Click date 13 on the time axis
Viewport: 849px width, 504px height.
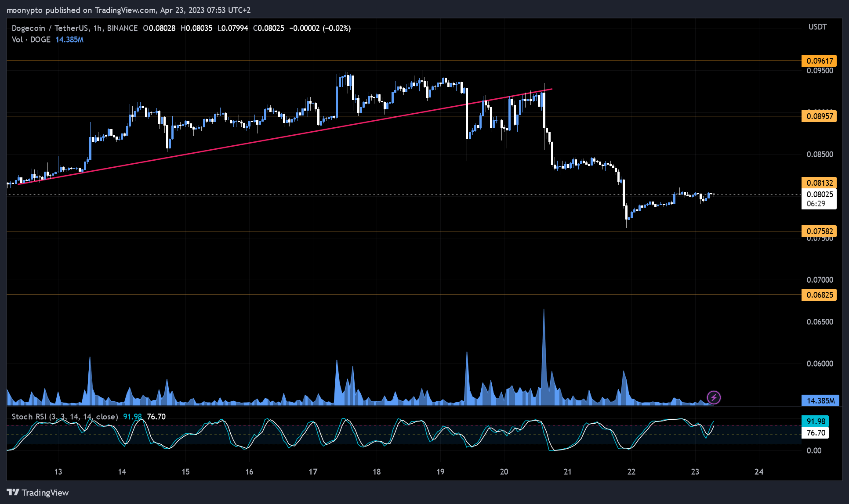pyautogui.click(x=58, y=472)
